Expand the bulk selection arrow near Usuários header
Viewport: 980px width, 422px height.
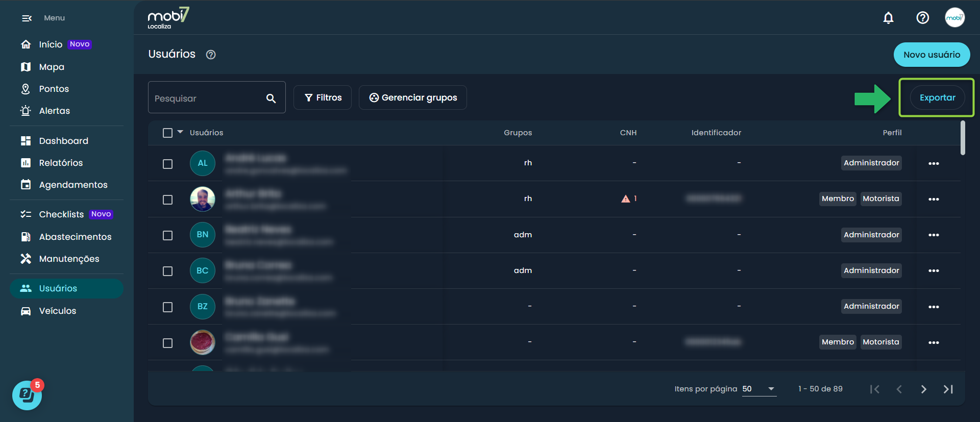point(180,132)
